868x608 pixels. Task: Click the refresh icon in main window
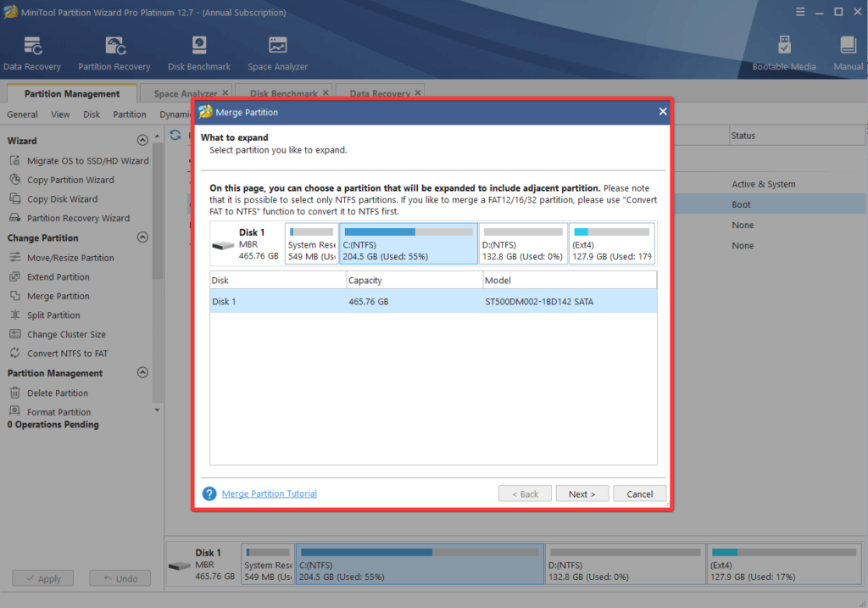pos(175,135)
